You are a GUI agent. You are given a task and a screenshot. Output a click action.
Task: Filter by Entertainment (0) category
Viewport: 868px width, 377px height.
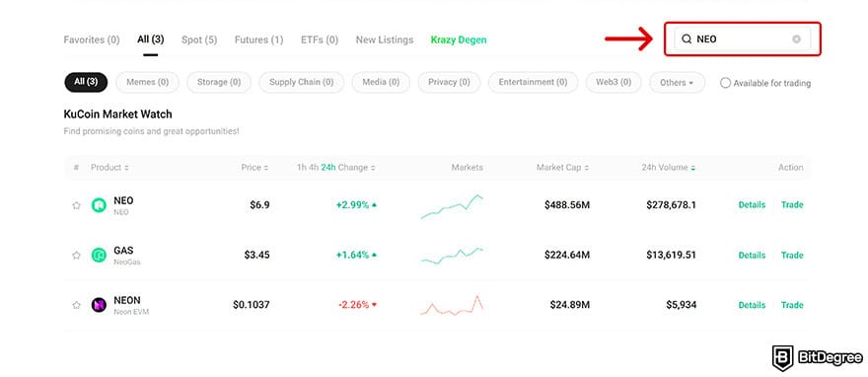533,82
